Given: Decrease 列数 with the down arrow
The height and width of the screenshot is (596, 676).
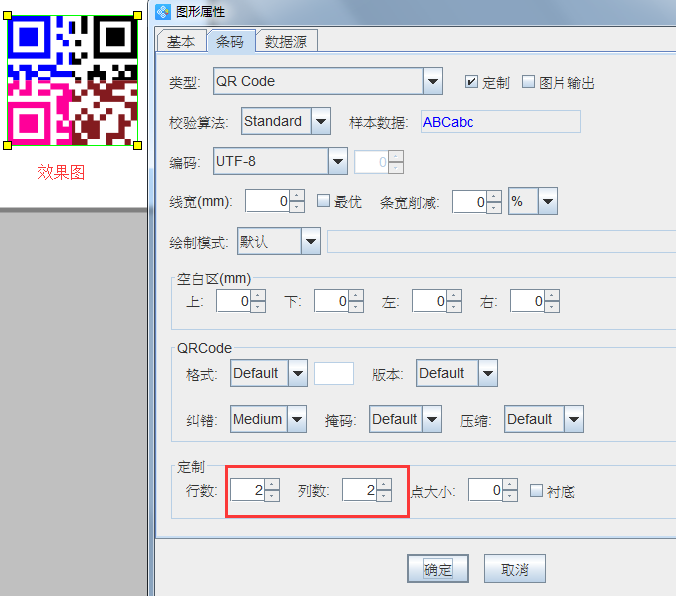Looking at the screenshot, I should coord(384,496).
